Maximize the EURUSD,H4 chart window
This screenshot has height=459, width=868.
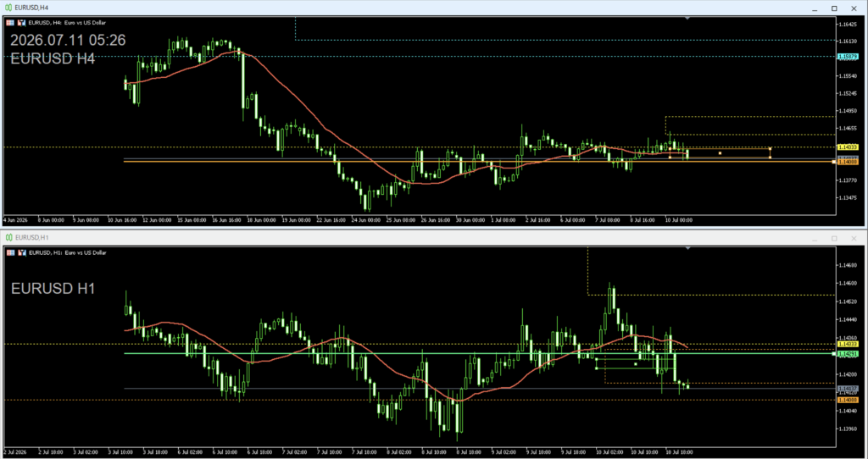pos(834,8)
